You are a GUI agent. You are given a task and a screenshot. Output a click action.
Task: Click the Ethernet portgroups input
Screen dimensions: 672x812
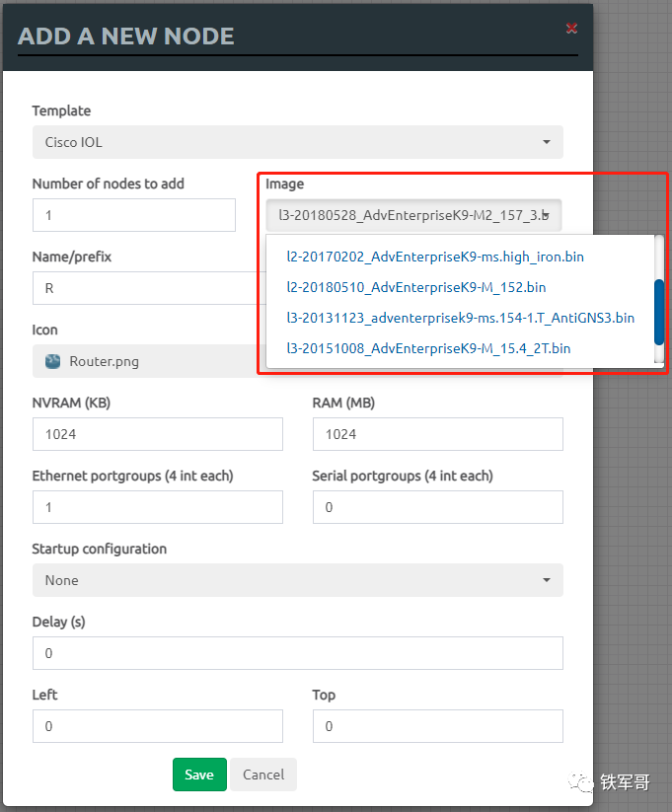pos(158,507)
